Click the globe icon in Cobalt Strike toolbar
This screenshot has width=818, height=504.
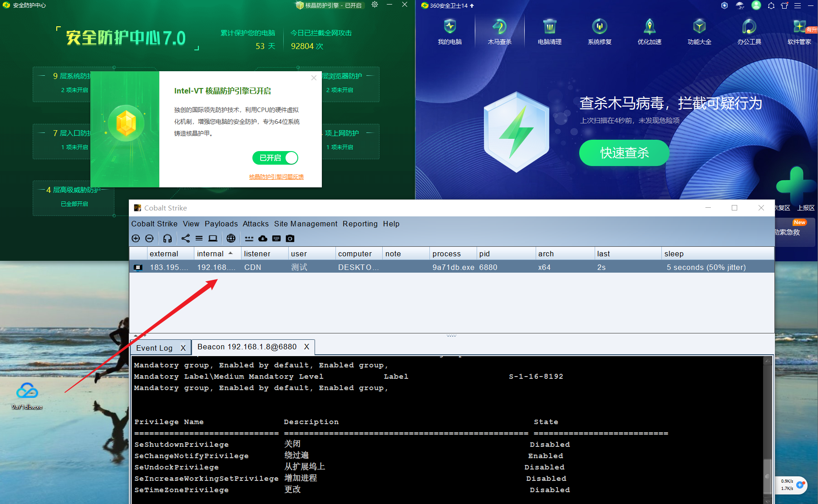(x=231, y=239)
